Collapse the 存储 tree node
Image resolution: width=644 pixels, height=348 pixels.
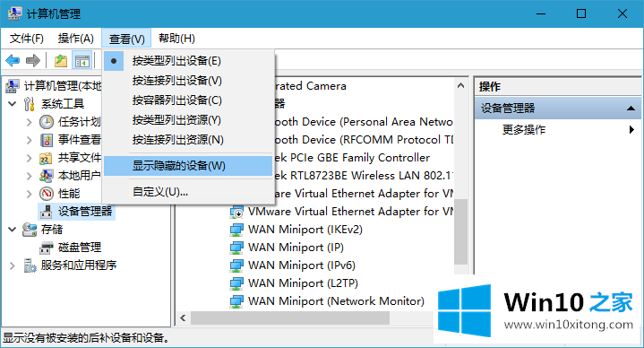point(13,230)
